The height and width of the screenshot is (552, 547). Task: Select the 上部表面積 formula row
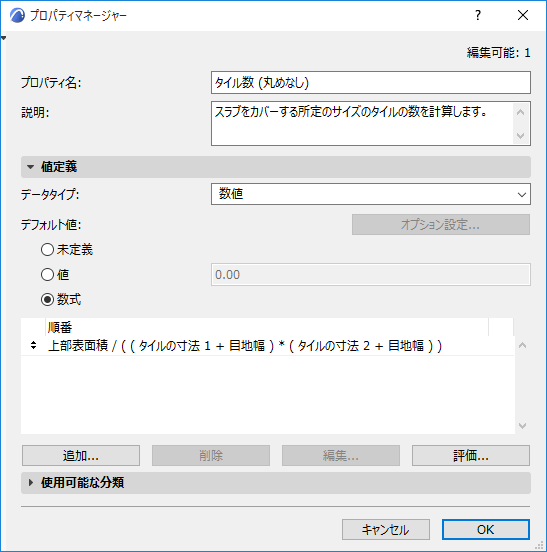pos(268,346)
